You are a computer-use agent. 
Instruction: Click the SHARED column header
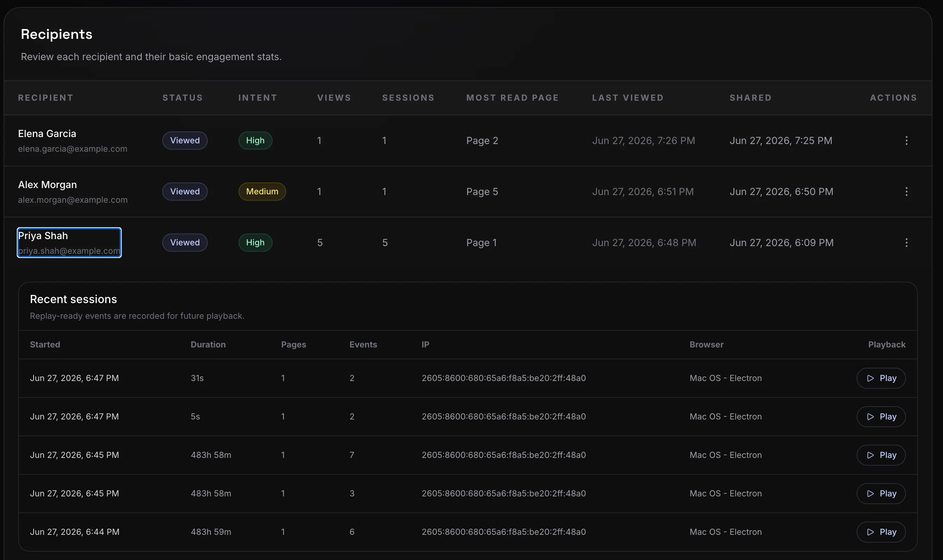point(751,98)
